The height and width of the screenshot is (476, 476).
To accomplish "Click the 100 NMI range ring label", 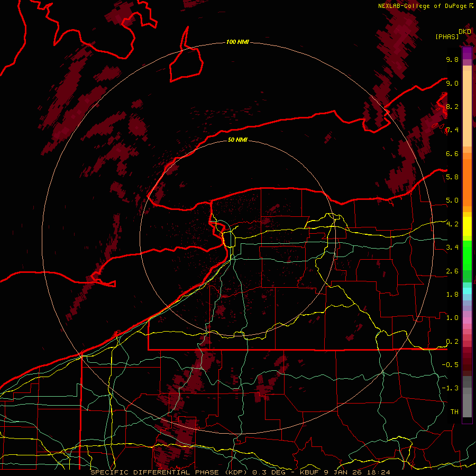I will pos(237,42).
